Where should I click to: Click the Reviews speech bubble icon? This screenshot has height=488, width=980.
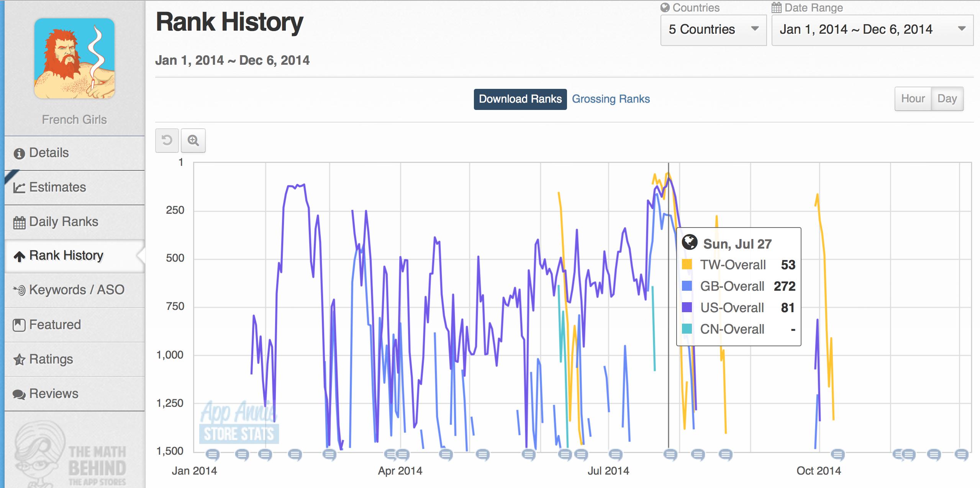click(19, 394)
